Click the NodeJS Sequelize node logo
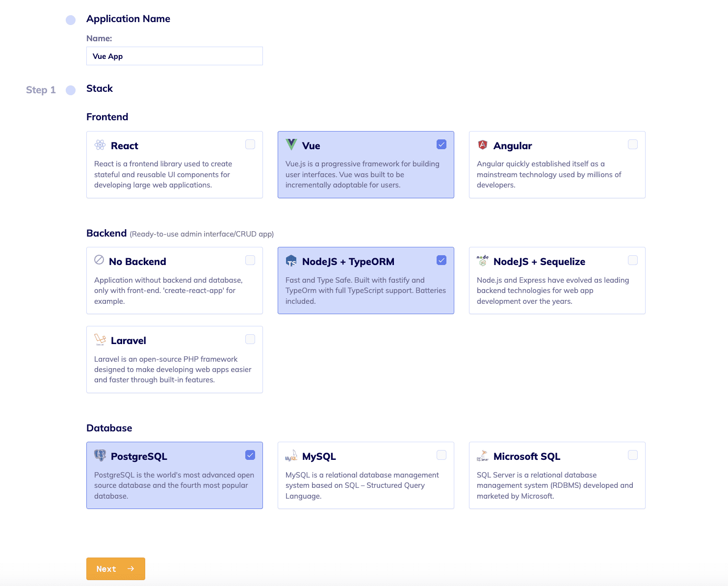 click(x=483, y=261)
